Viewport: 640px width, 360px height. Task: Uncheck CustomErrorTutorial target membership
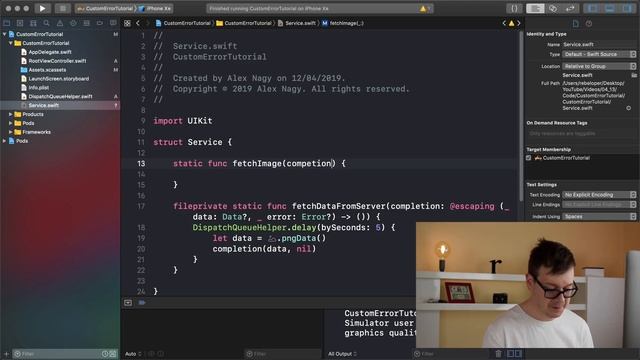pyautogui.click(x=529, y=158)
